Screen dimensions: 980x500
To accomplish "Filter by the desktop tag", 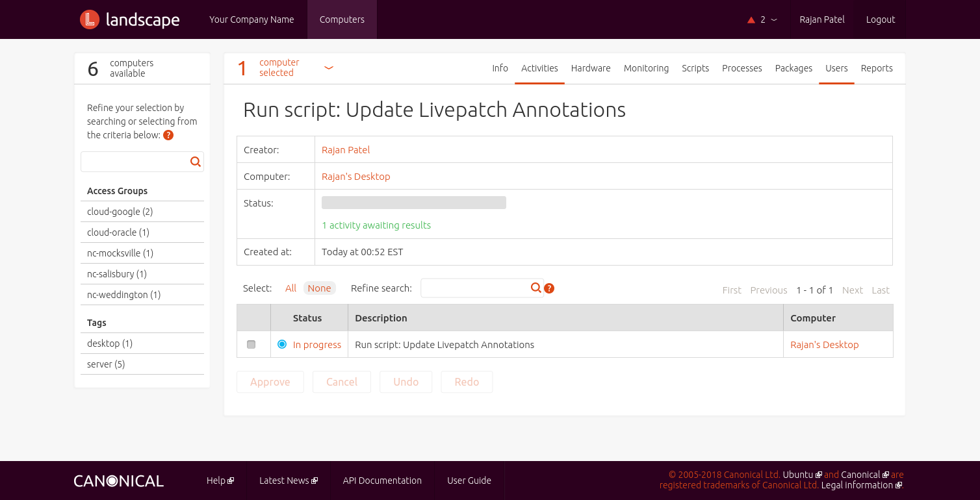I will (x=110, y=344).
